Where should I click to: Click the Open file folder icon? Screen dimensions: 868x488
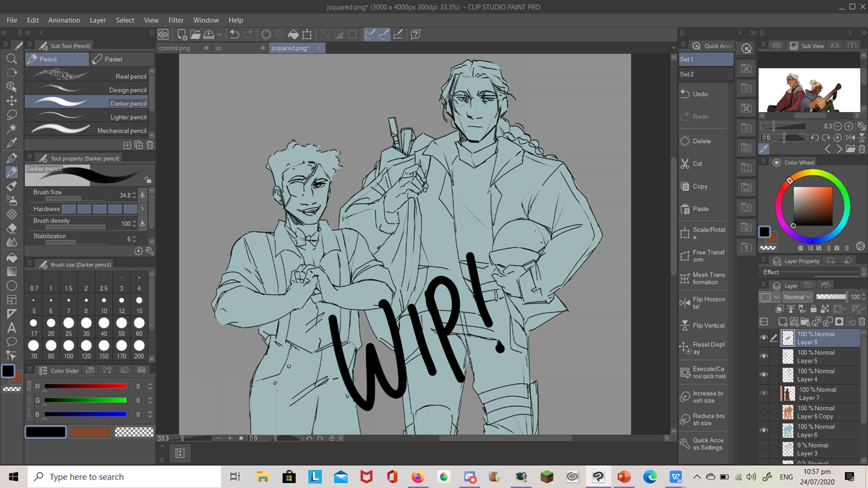[x=195, y=34]
